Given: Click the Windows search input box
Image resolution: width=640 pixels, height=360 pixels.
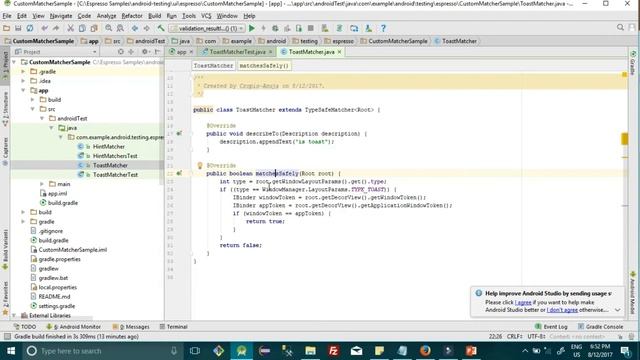Looking at the screenshot, I should coord(102,351).
